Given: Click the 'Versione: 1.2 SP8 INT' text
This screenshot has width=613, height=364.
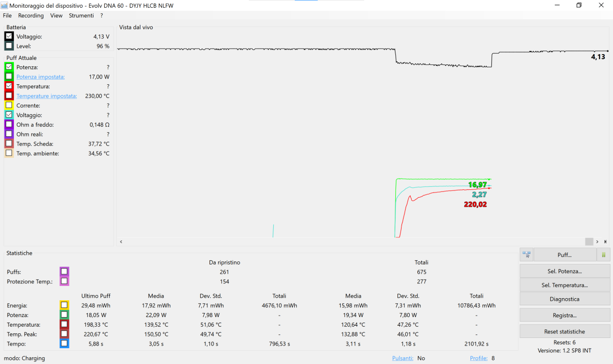Looking at the screenshot, I should (564, 351).
